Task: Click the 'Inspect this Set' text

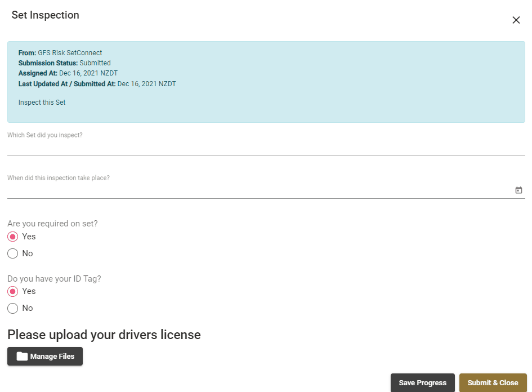Action: pyautogui.click(x=42, y=102)
